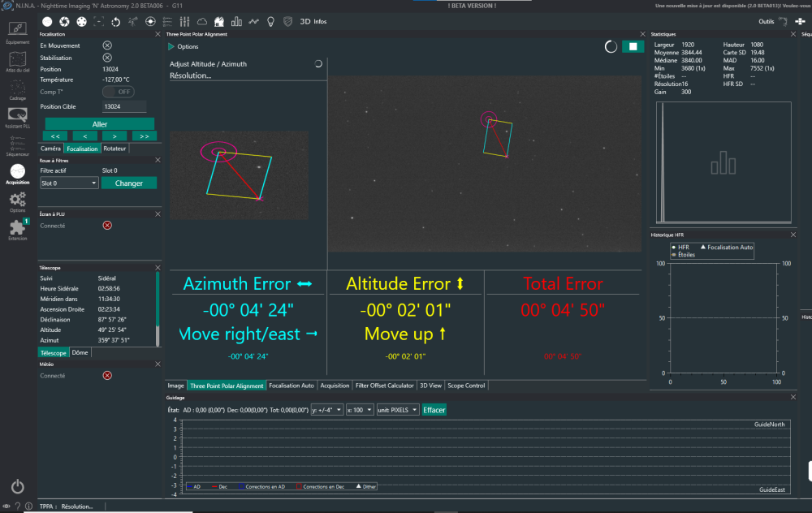The height and width of the screenshot is (513, 812).
Task: Toggle the HFR history graph icon
Action: (x=253, y=22)
